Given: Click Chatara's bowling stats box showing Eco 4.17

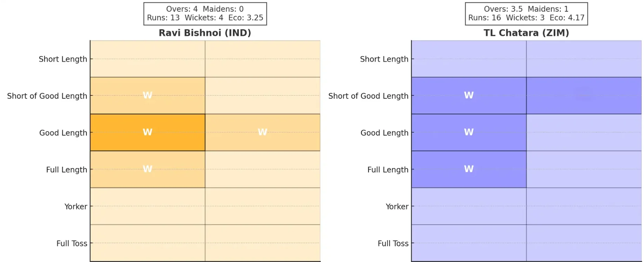Looking at the screenshot, I should click(526, 13).
